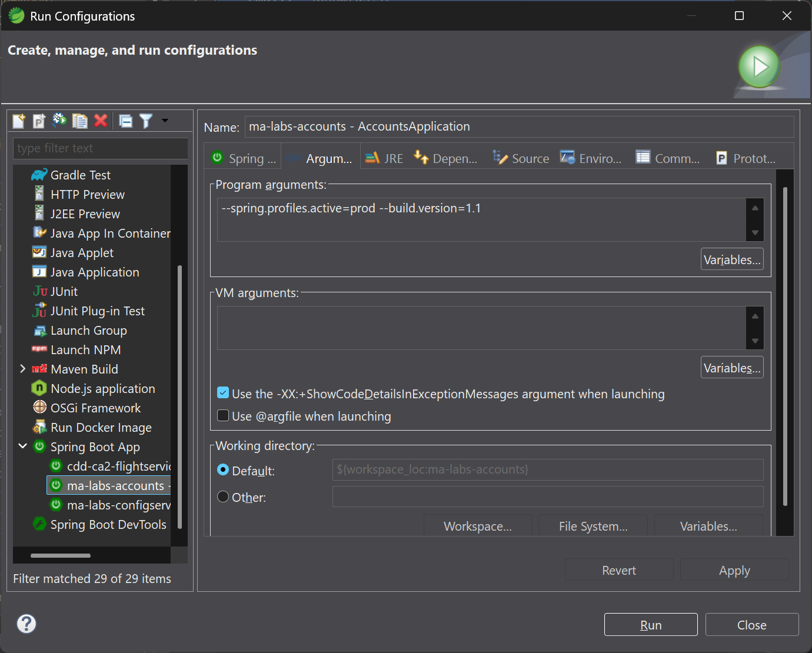The height and width of the screenshot is (653, 812).
Task: Open the JRE tab
Action: click(x=384, y=158)
